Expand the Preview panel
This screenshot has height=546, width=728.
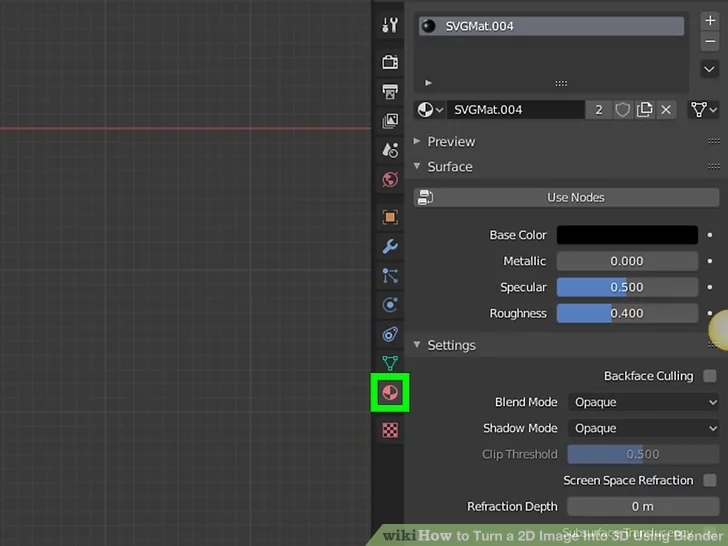click(451, 142)
